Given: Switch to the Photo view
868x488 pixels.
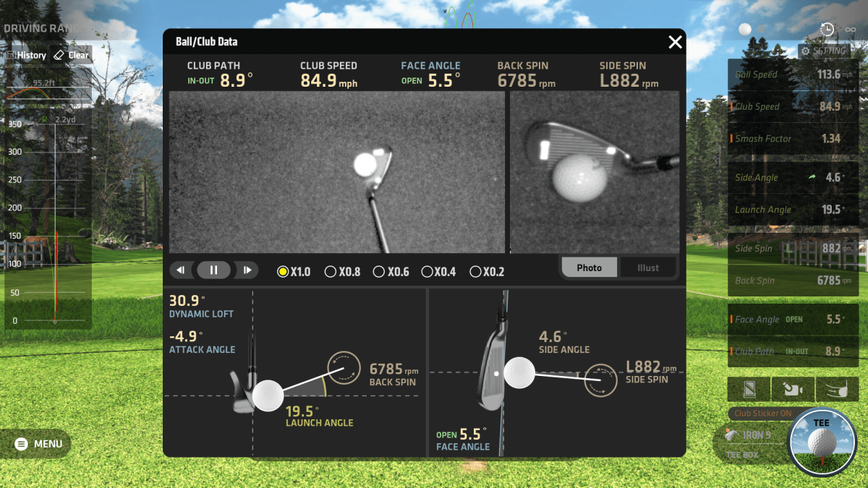Looking at the screenshot, I should (589, 267).
